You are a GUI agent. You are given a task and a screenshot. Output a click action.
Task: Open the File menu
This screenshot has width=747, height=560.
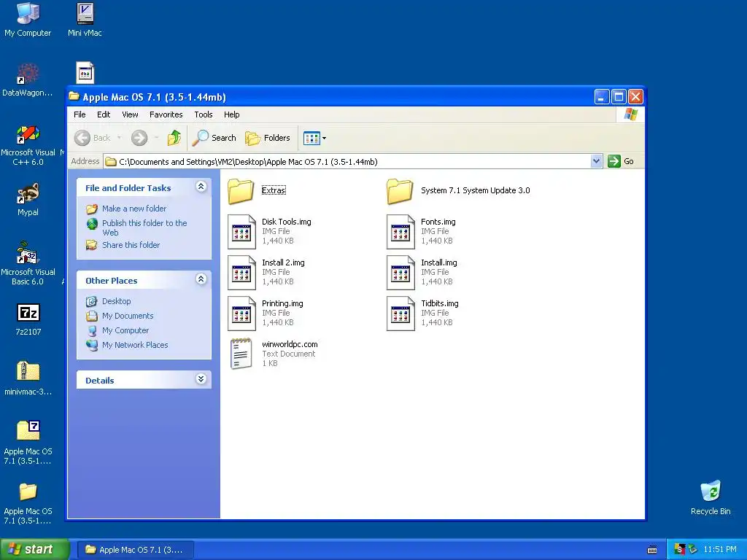coord(80,114)
